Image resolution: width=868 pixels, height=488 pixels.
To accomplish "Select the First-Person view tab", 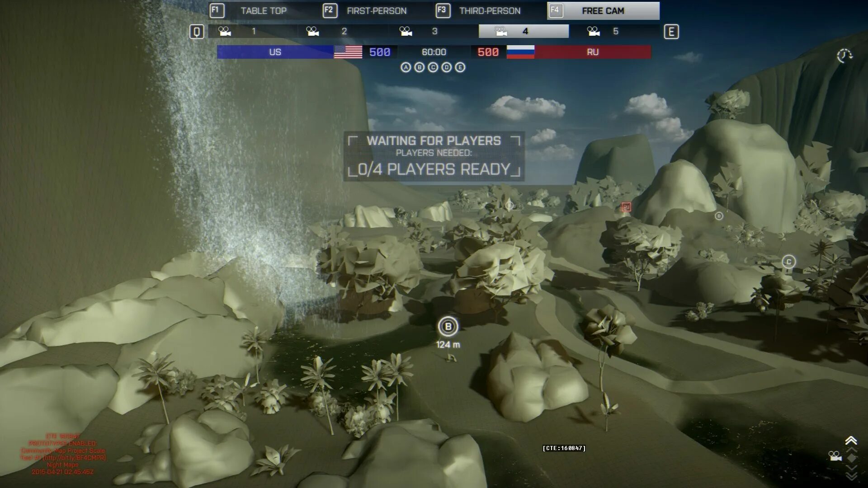I will click(x=376, y=11).
